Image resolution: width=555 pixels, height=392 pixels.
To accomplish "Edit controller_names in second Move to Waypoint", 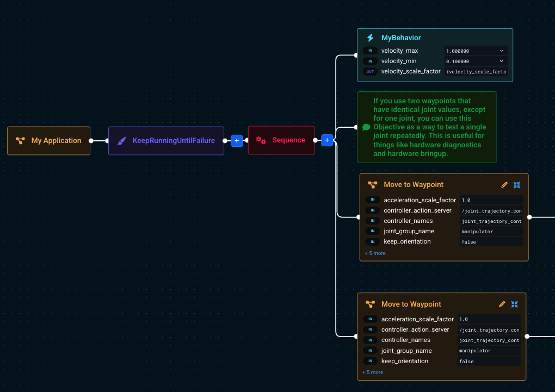I will (x=489, y=340).
